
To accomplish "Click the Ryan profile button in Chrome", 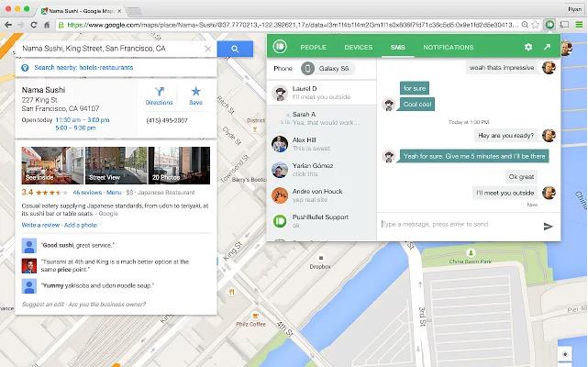I will [574, 9].
